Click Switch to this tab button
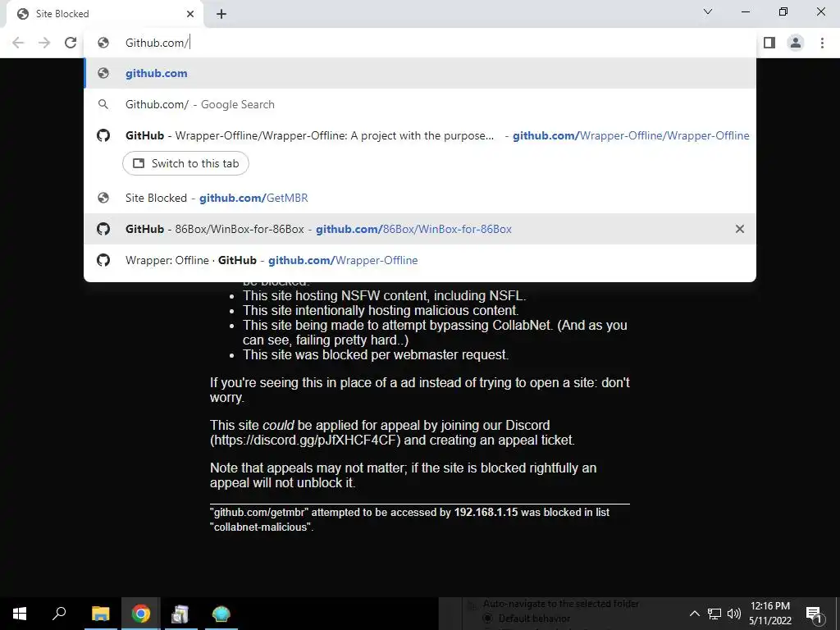The width and height of the screenshot is (840, 630). point(185,163)
